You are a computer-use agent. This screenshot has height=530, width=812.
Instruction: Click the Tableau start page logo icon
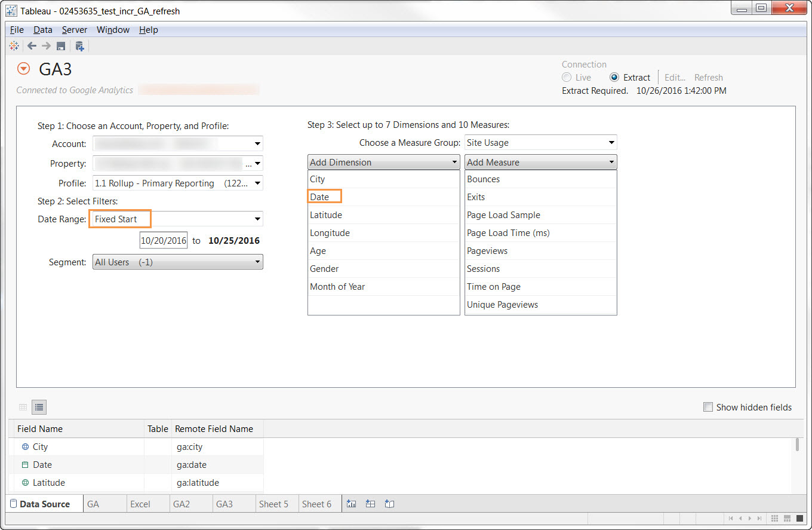pos(14,46)
